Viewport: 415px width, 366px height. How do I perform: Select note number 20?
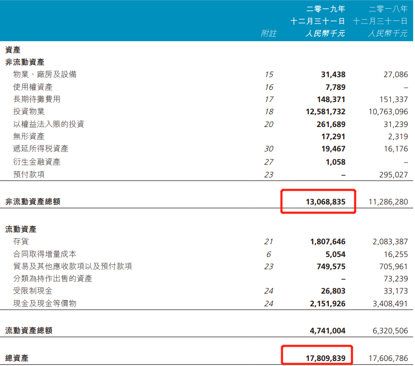(x=269, y=125)
